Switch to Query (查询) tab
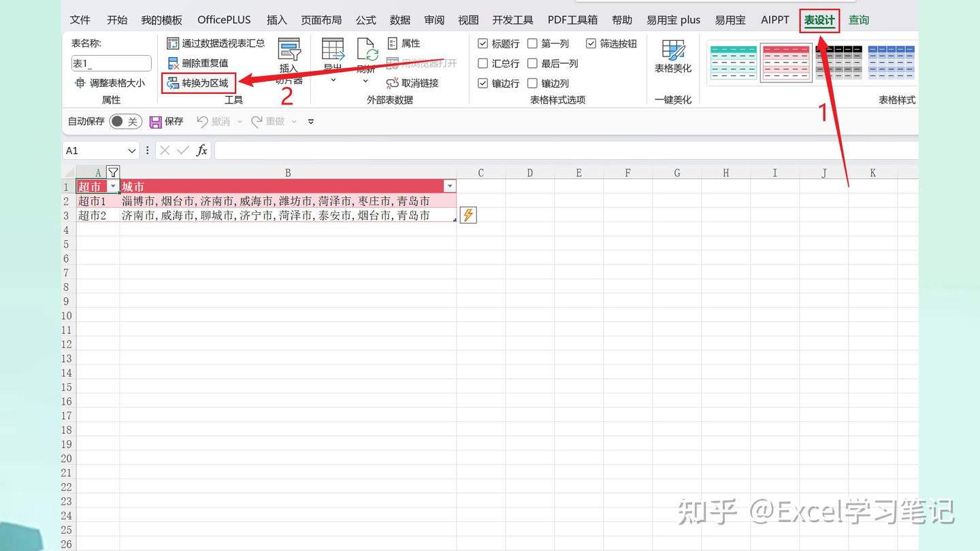The height and width of the screenshot is (551, 980). pos(859,20)
